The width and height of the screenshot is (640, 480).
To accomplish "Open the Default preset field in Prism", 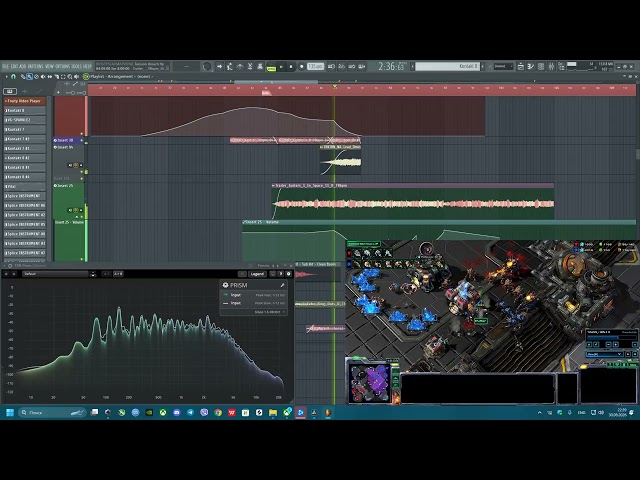I will 55,274.
